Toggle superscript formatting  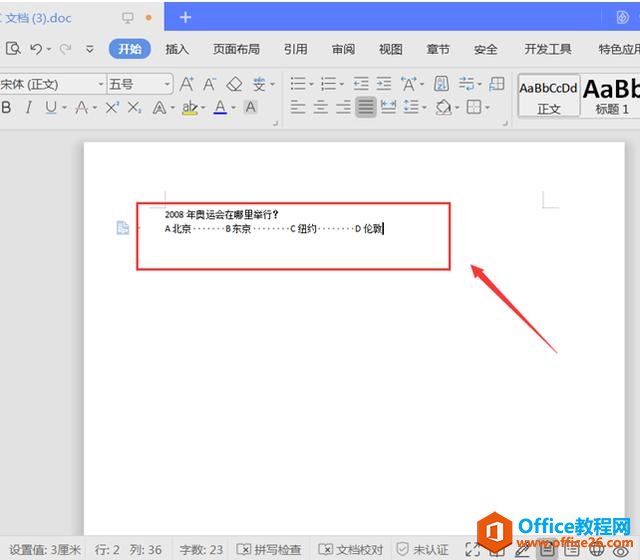[112, 107]
